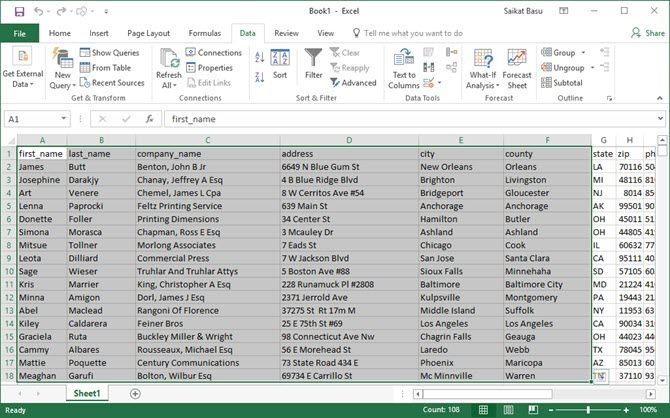The width and height of the screenshot is (670, 418).
Task: Click the Remove Duplicates icon
Action: point(428,68)
